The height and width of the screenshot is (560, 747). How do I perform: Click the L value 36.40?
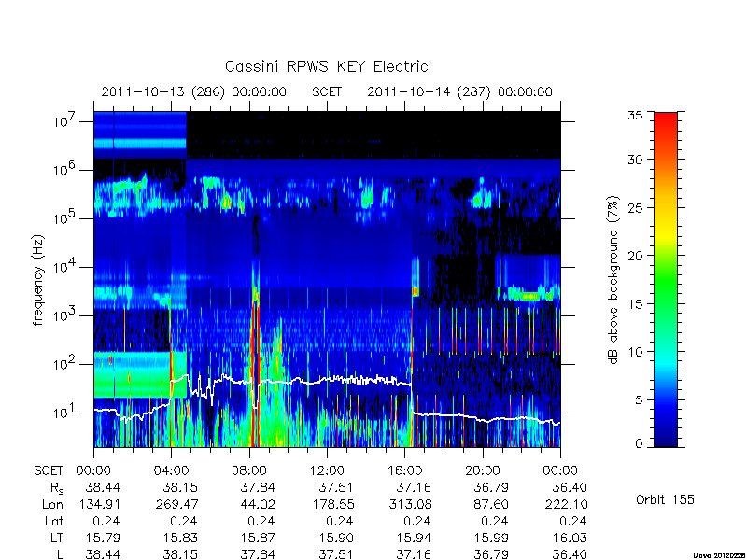(x=570, y=554)
